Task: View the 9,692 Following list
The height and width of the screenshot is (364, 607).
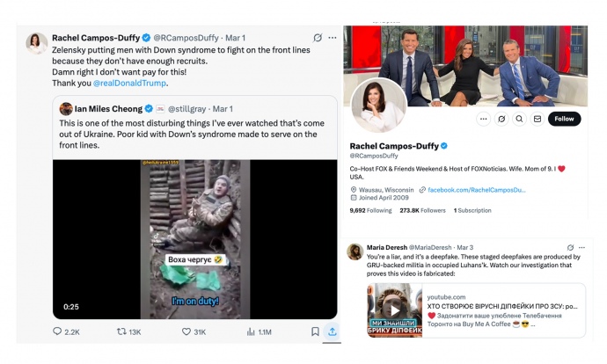Action: point(369,211)
